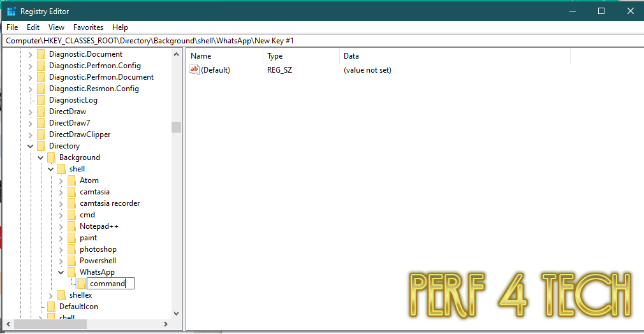Image resolution: width=644 pixels, height=334 pixels.
Task: Select the photoshop folder icon
Action: tap(71, 249)
